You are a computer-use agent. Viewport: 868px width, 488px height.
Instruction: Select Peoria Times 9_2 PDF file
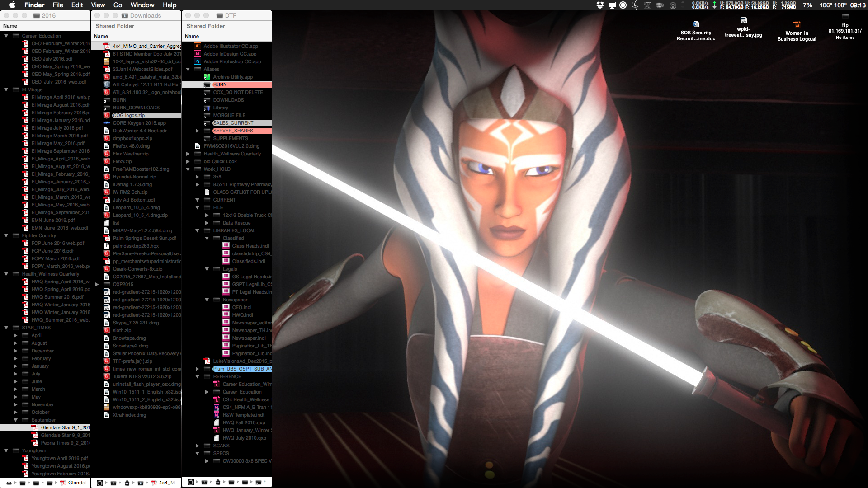click(61, 443)
